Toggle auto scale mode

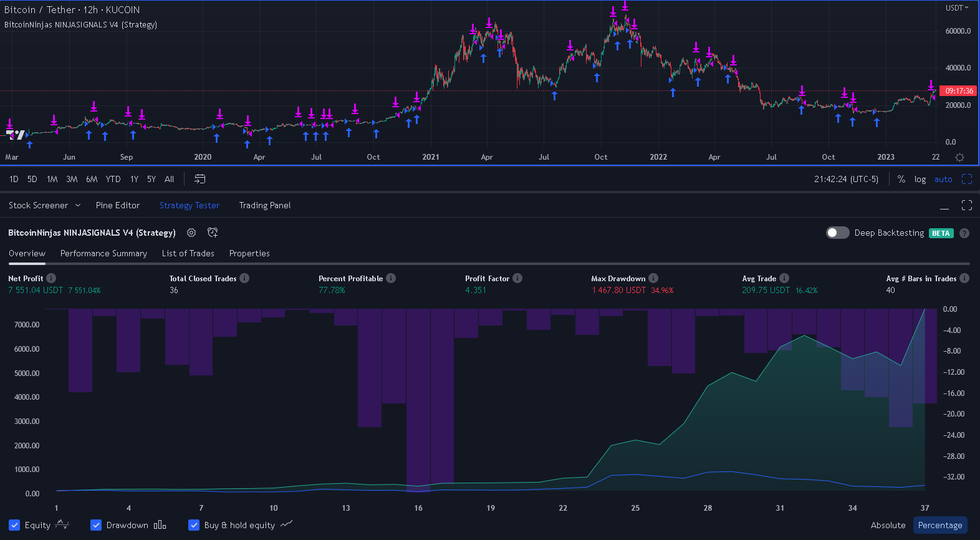click(943, 179)
